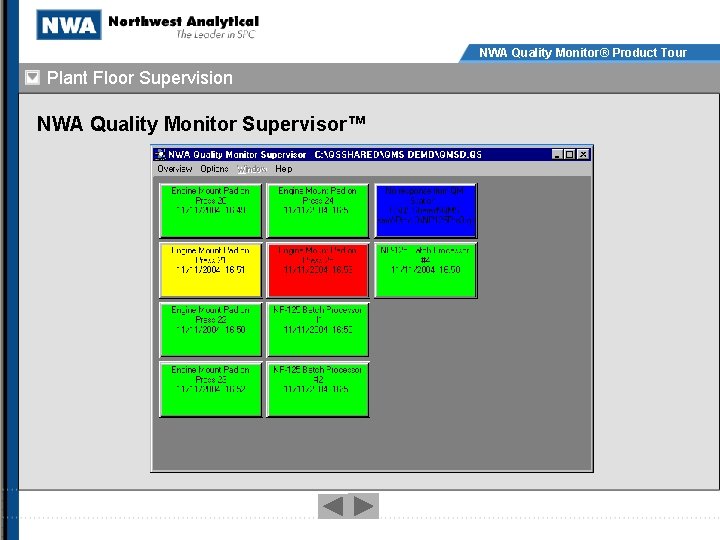Select NP-125 Batch Processor #4 tile
Screen dimensions: 720x540
425,270
